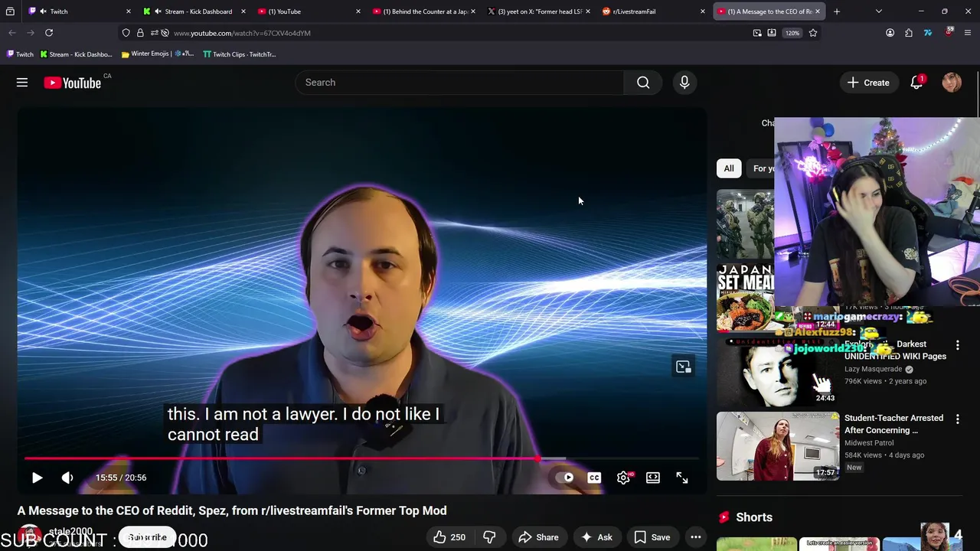This screenshot has height=551, width=980.
Task: Click the tracking protection shield icon
Action: pyautogui.click(x=126, y=33)
